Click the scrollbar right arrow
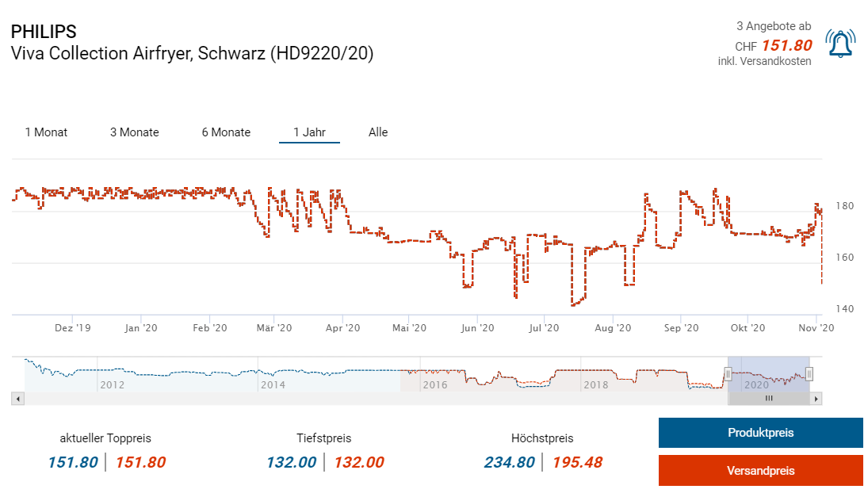This screenshot has width=868, height=493. [x=816, y=399]
